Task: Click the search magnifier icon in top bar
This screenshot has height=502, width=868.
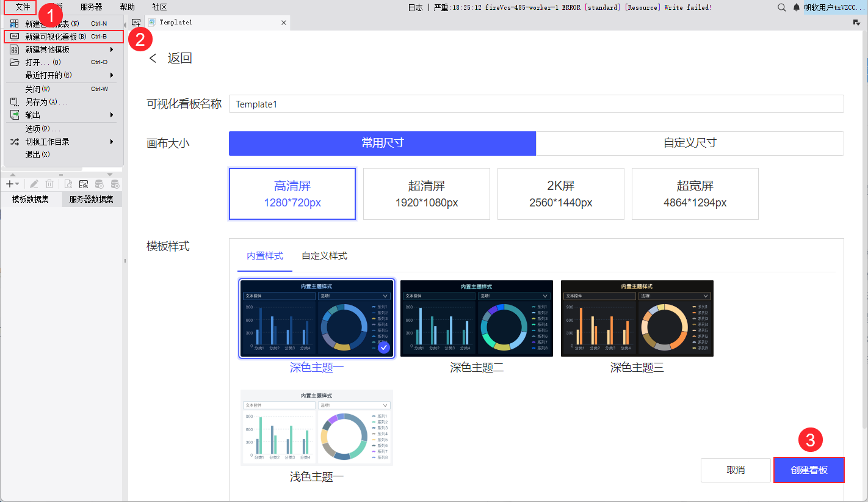Action: point(781,7)
